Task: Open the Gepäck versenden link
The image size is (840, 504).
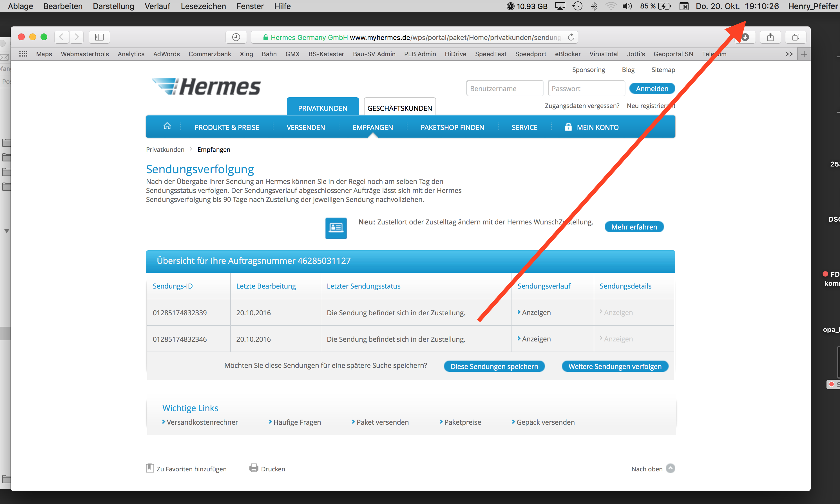Action: click(543, 422)
